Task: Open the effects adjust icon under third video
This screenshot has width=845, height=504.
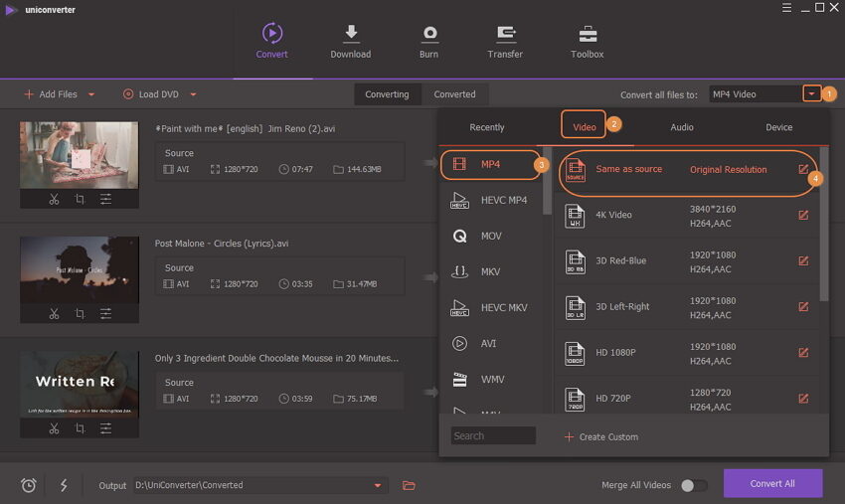Action: click(x=105, y=428)
